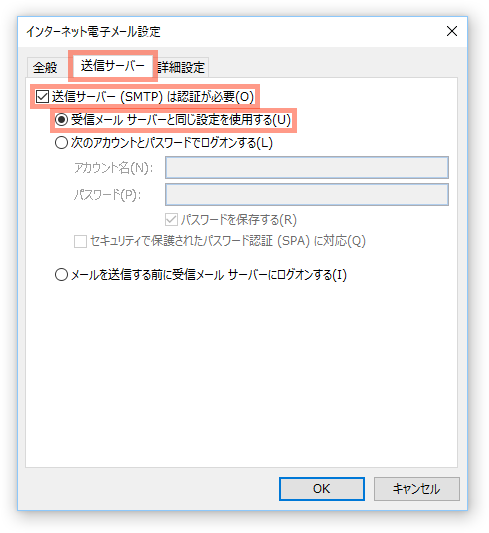Screen dimensions: 489x533
Task: Toggle the パスワードを保存する checkbox
Action: pyautogui.click(x=171, y=220)
